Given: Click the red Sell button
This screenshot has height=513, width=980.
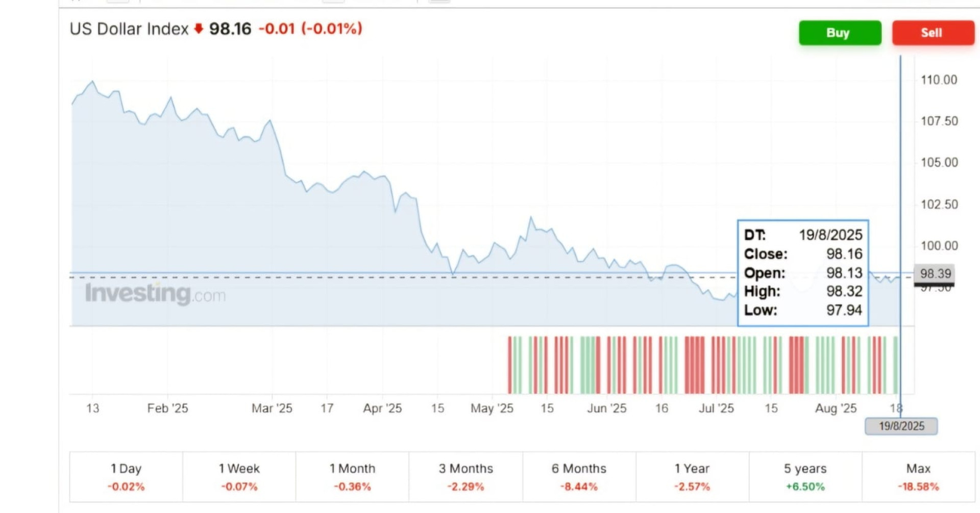Looking at the screenshot, I should (933, 33).
